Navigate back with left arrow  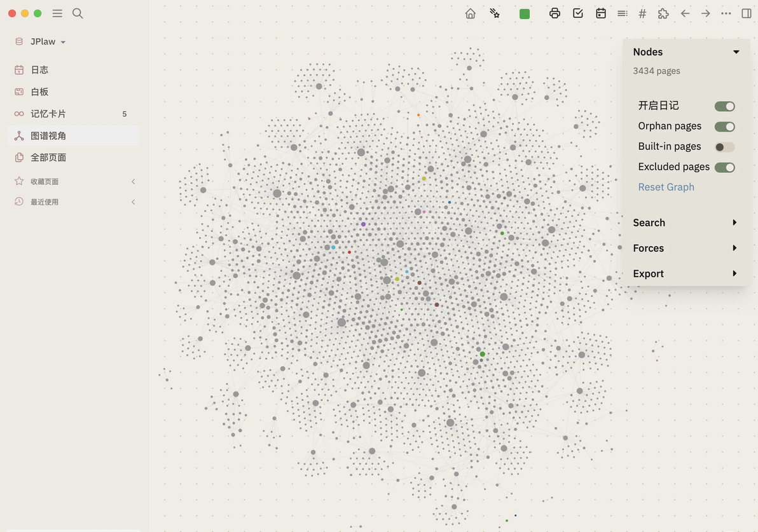point(685,13)
